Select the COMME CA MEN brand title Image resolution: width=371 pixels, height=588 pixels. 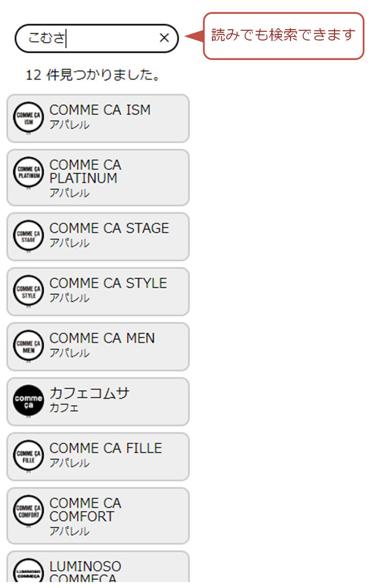[102, 338]
